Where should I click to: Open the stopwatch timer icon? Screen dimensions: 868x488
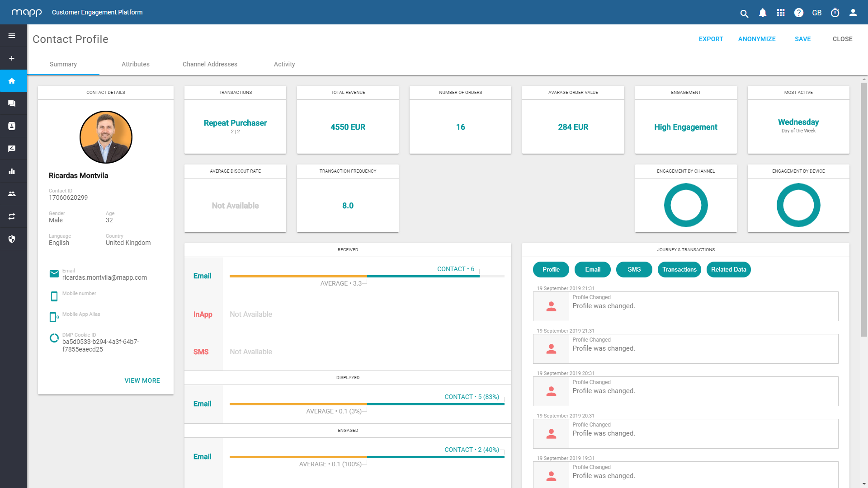click(835, 13)
